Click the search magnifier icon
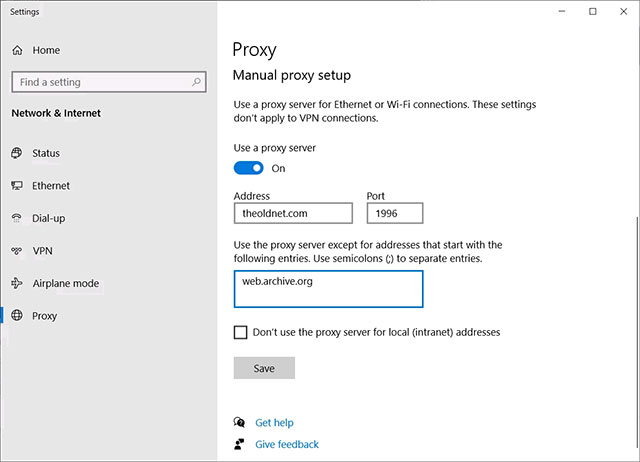The height and width of the screenshot is (462, 640). pyautogui.click(x=196, y=82)
